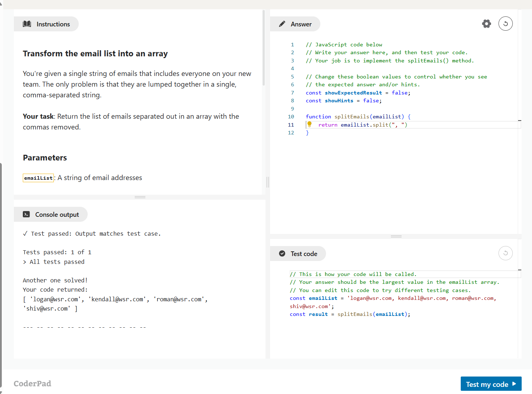This screenshot has height=394, width=532.
Task: Click the showHints false value
Action: tap(371, 101)
